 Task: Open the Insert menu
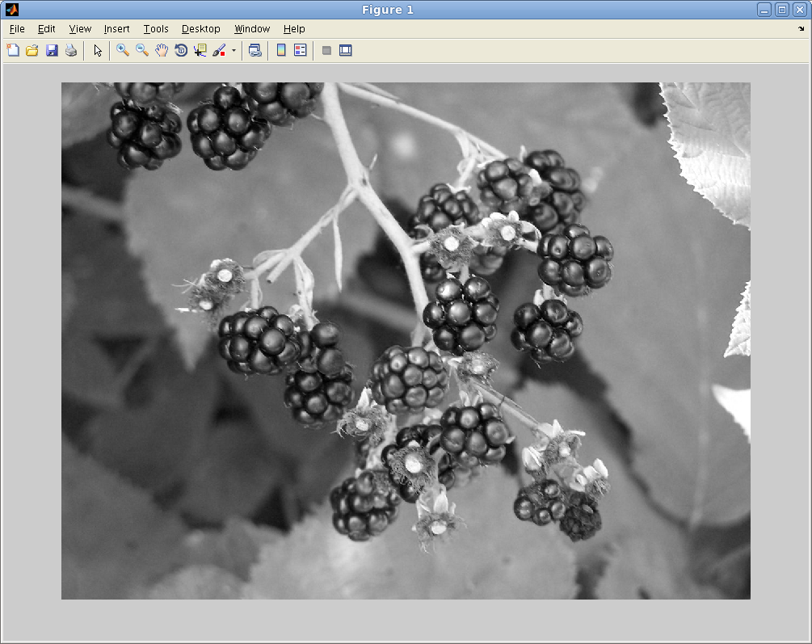pos(116,29)
